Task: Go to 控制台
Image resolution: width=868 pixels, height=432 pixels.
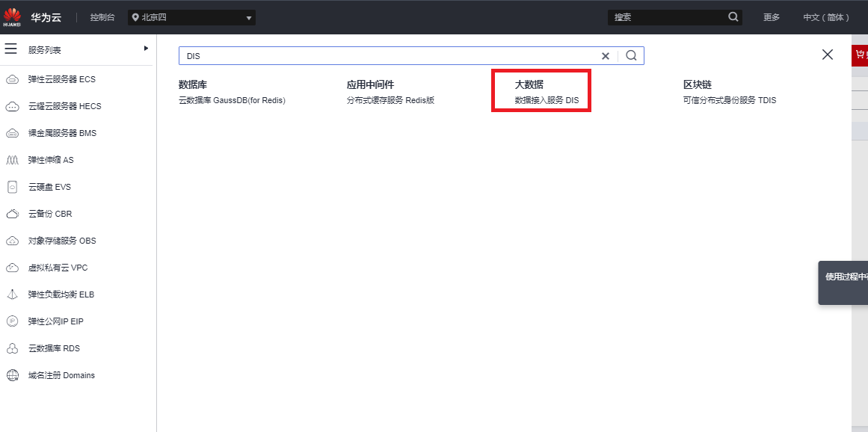Action: (102, 17)
